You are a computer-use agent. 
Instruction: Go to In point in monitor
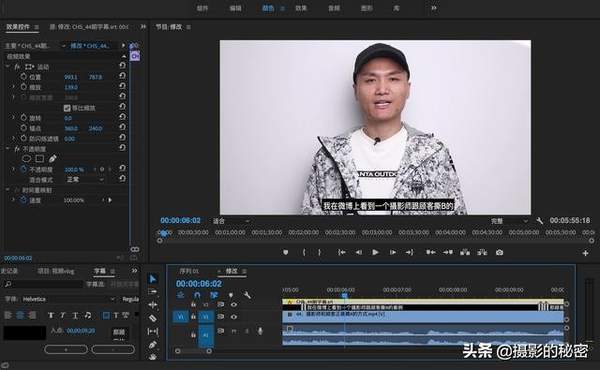tap(342, 253)
